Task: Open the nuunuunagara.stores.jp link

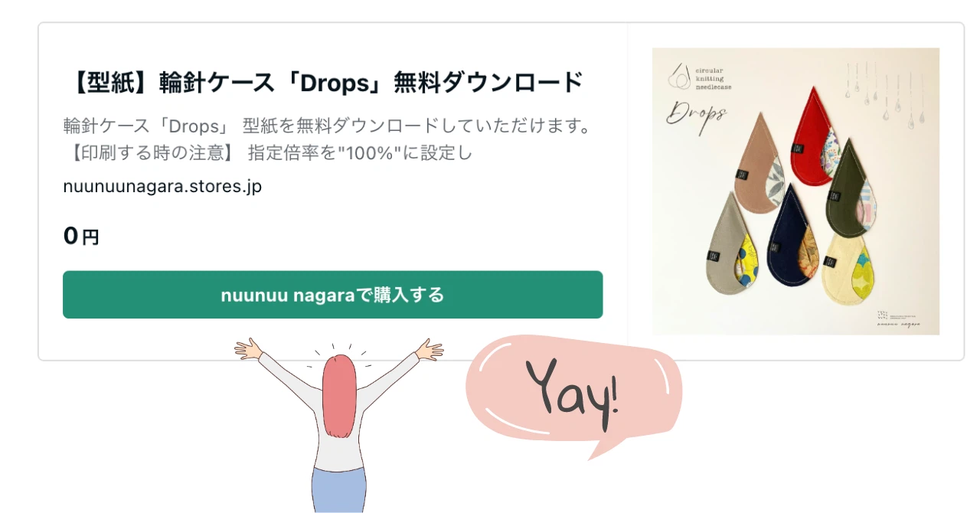Action: coord(162,186)
